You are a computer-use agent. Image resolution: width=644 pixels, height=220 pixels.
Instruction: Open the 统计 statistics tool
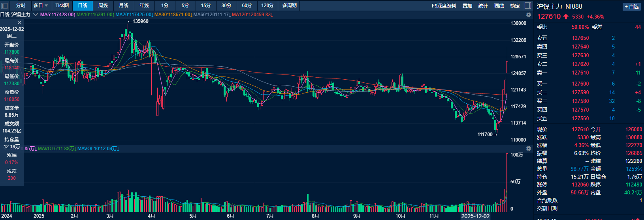[483, 6]
